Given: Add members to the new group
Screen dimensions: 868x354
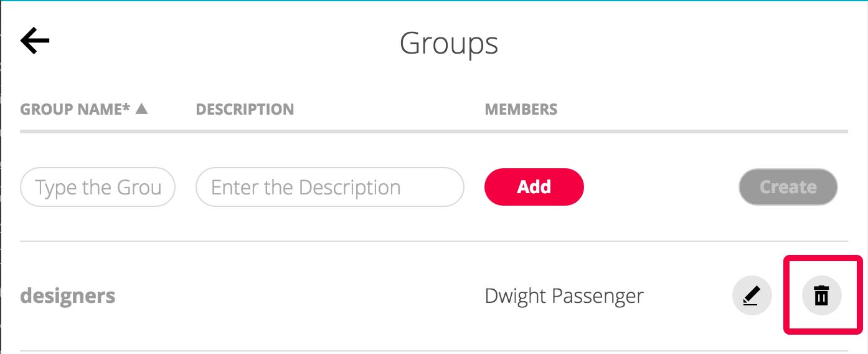Looking at the screenshot, I should point(534,187).
